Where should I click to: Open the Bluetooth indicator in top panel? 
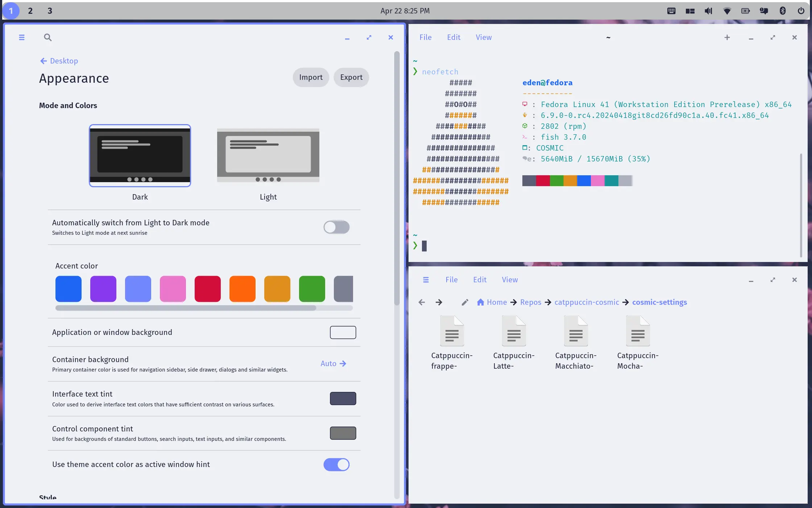click(x=782, y=11)
